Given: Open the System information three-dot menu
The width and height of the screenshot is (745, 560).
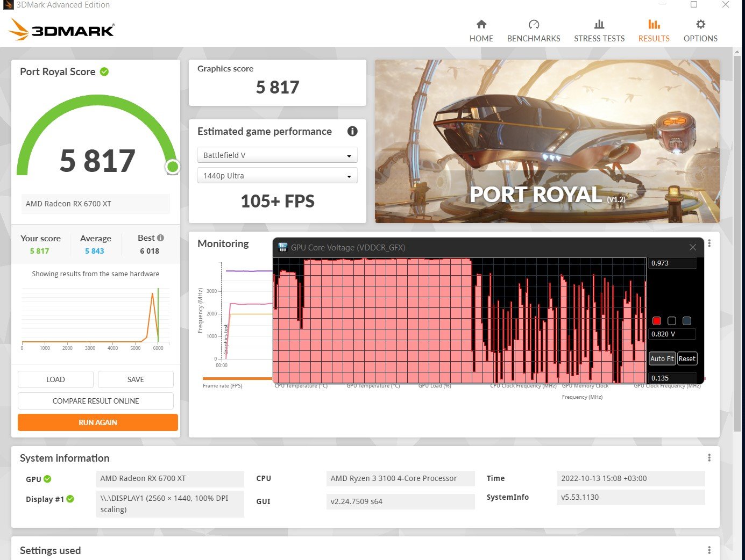Looking at the screenshot, I should [709, 458].
